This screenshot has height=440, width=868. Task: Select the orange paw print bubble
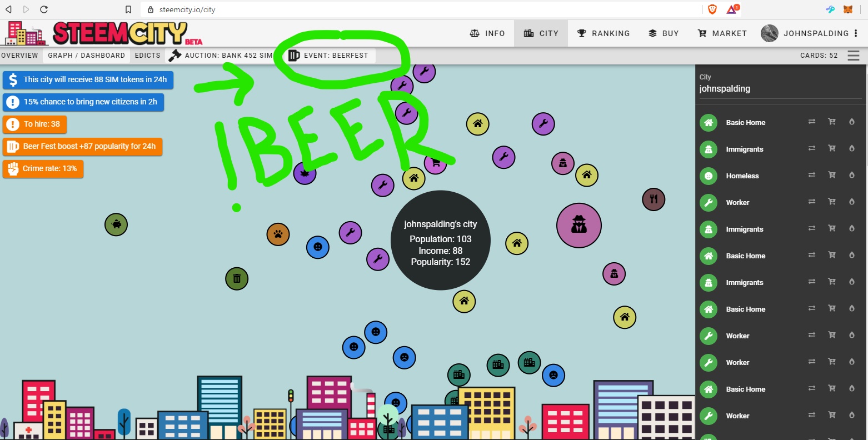[278, 234]
